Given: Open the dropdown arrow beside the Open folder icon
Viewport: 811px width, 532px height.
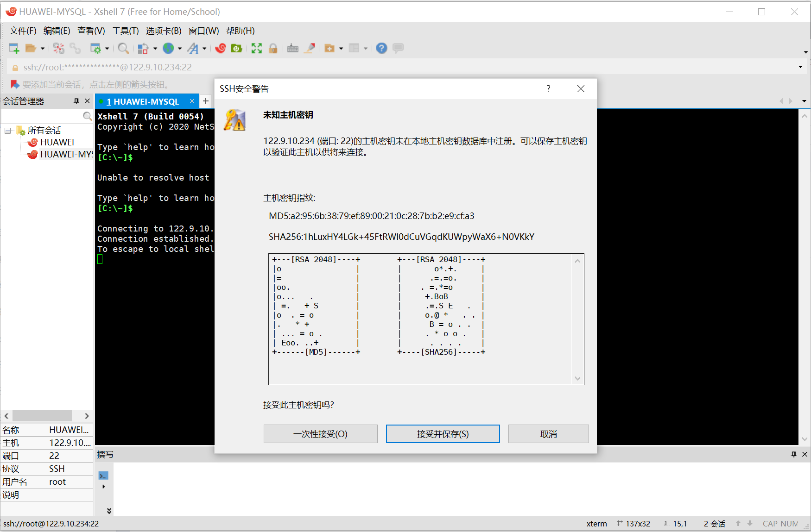Looking at the screenshot, I should pyautogui.click(x=43, y=49).
